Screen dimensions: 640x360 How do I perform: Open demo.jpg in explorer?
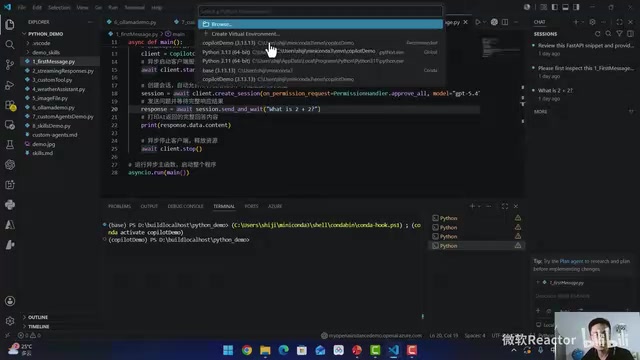tap(44, 144)
